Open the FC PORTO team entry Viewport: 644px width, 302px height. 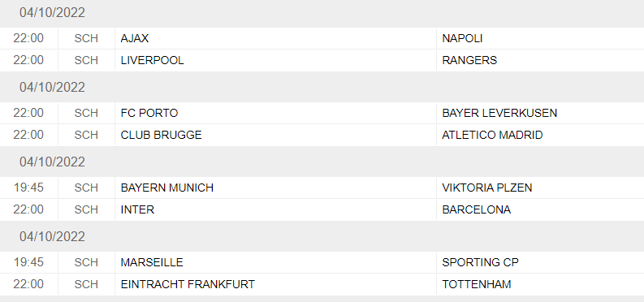click(x=149, y=114)
